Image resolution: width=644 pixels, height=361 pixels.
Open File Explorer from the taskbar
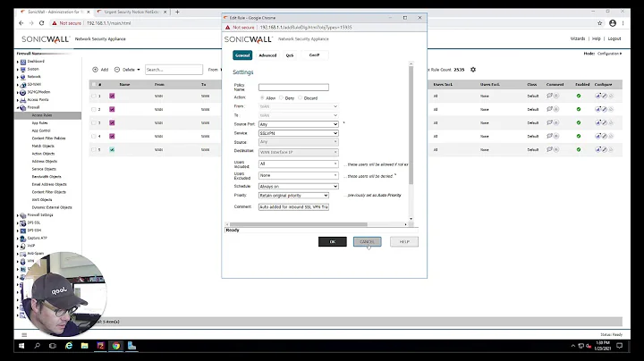coord(85,346)
